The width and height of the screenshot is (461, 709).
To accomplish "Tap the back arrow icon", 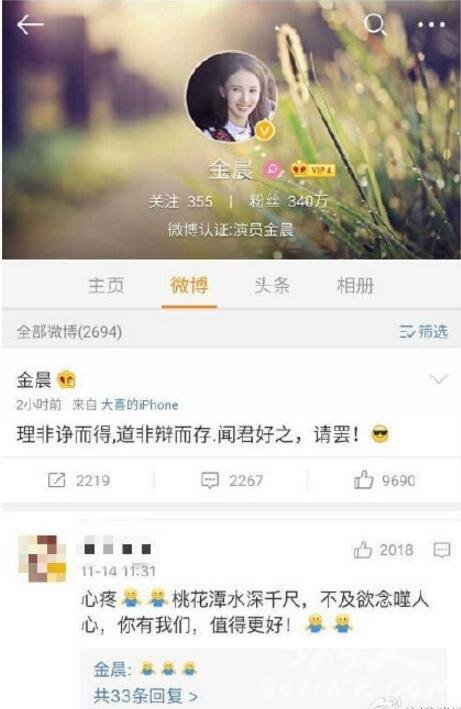I will click(x=30, y=24).
